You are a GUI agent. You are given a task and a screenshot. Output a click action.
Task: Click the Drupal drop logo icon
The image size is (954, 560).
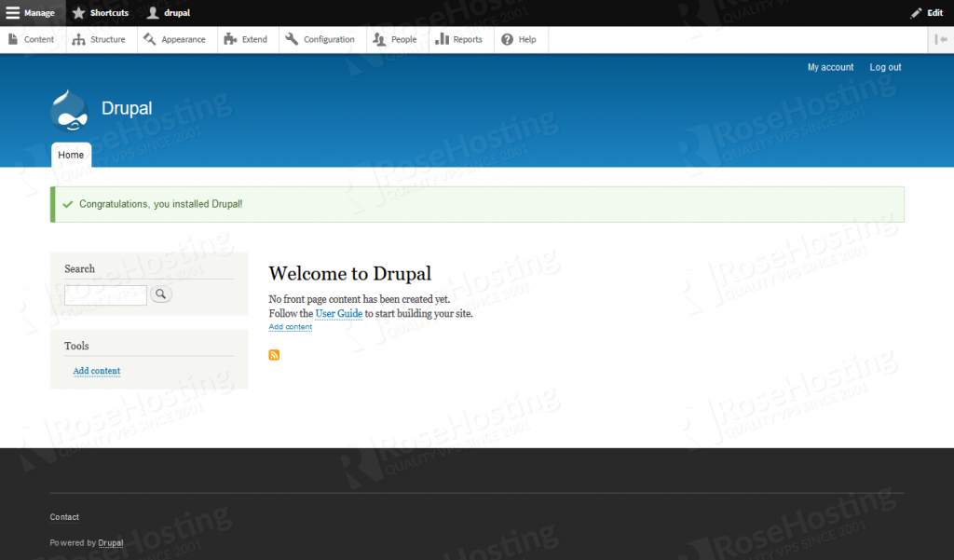coord(69,109)
